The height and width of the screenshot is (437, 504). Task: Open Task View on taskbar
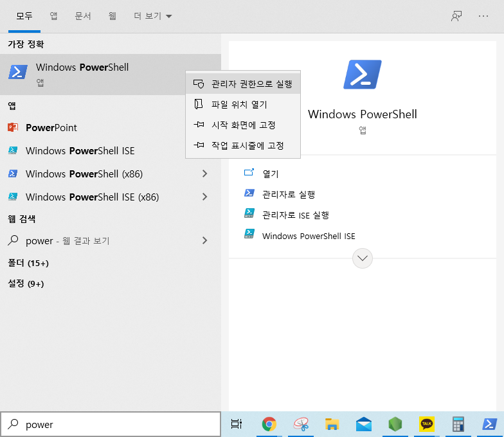(x=237, y=424)
